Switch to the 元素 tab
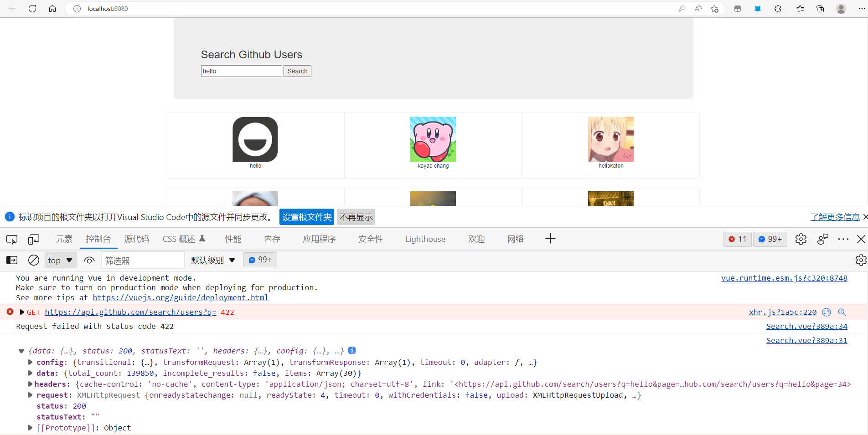868x435 pixels. point(64,239)
